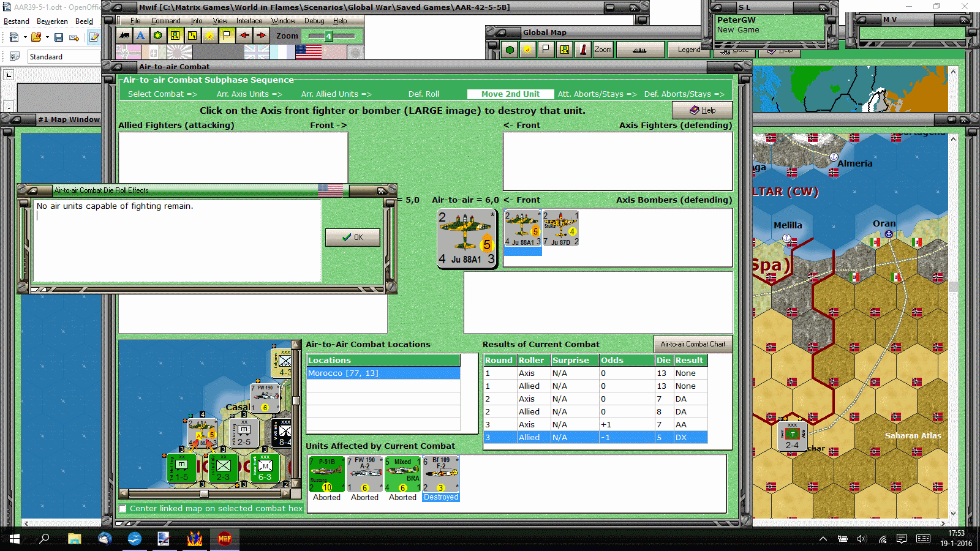
Task: Select the British Union Jack flag icon
Action: click(257, 52)
